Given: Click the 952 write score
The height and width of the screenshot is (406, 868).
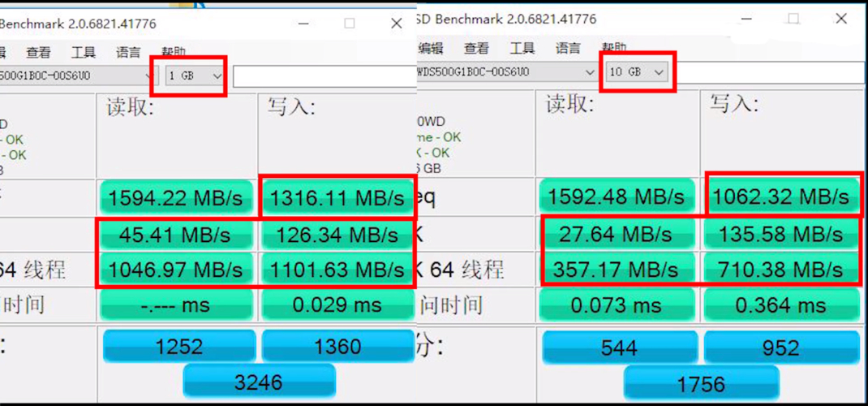Looking at the screenshot, I should [x=781, y=348].
